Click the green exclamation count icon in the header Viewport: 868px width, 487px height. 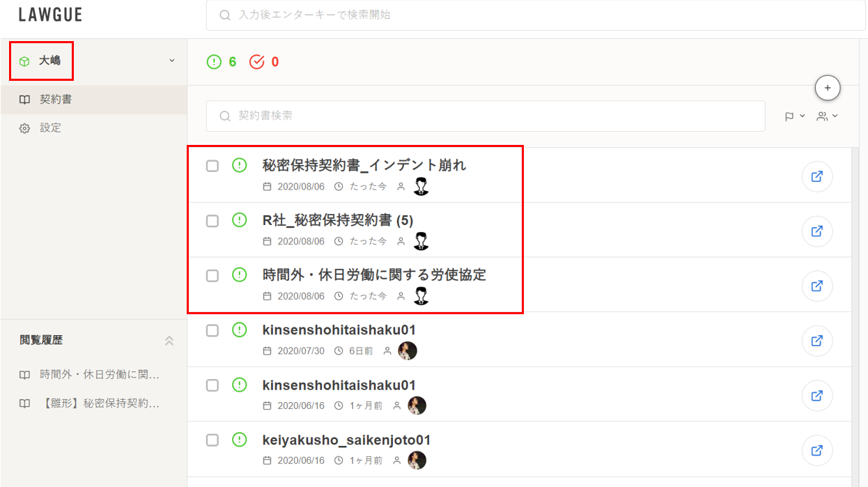coord(215,62)
